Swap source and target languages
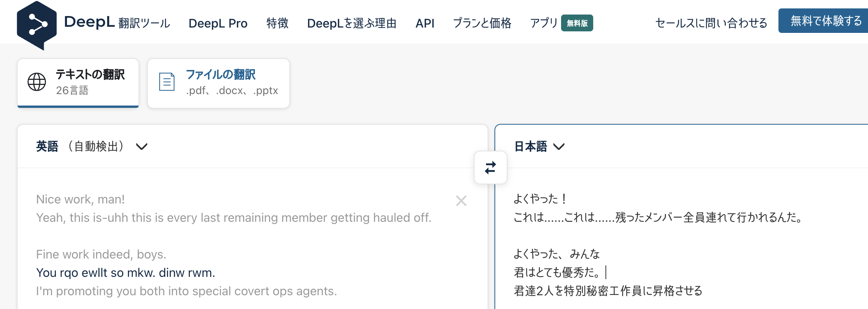Screen dimensions: 868x309 pyautogui.click(x=491, y=168)
